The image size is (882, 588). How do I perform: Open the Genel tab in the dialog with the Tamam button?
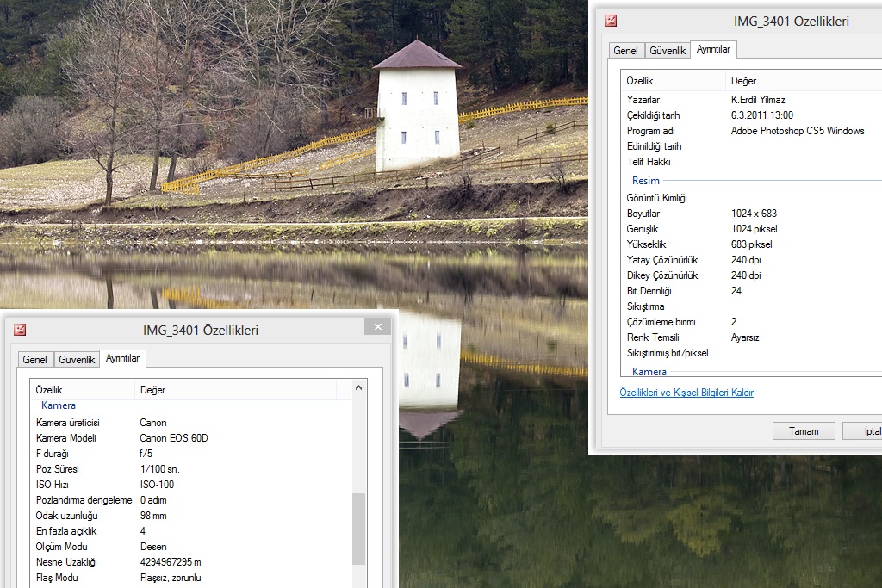click(x=625, y=51)
